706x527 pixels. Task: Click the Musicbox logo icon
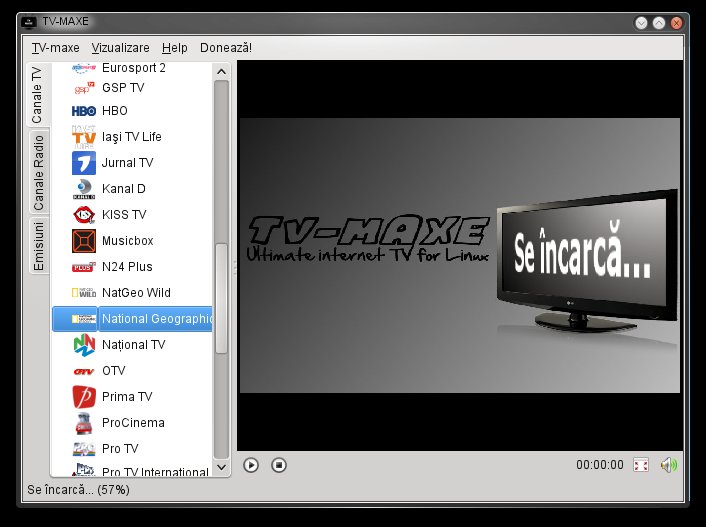pyautogui.click(x=84, y=241)
